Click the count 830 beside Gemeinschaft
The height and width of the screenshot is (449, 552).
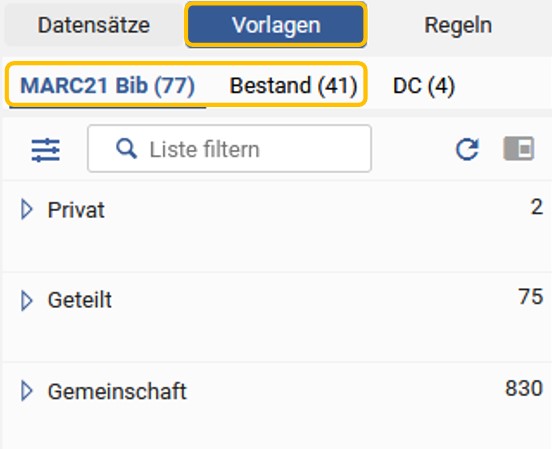click(524, 388)
